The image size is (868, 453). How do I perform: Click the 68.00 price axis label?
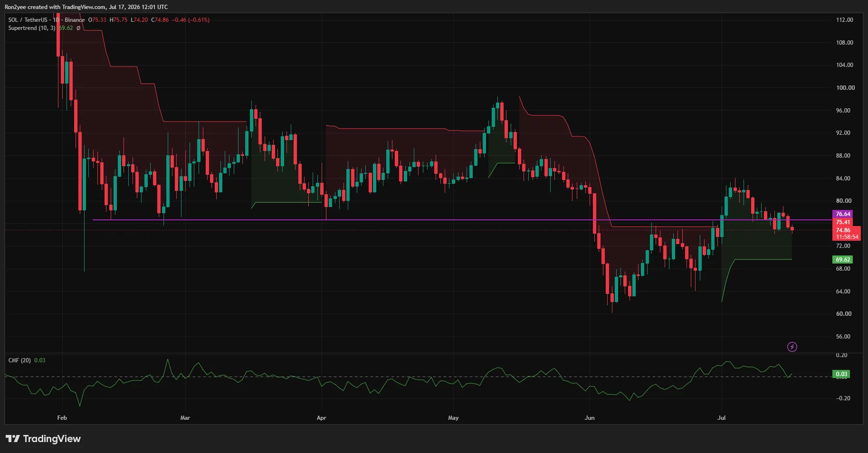click(x=843, y=269)
